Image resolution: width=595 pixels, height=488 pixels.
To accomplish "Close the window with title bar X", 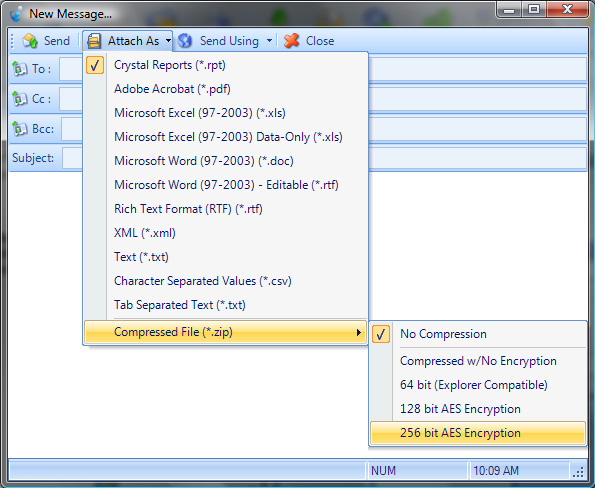I will tap(567, 9).
